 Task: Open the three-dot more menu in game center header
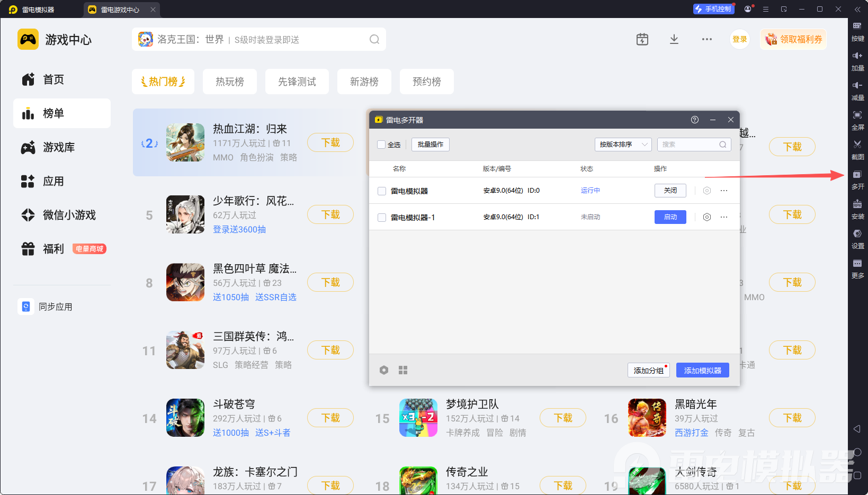707,39
